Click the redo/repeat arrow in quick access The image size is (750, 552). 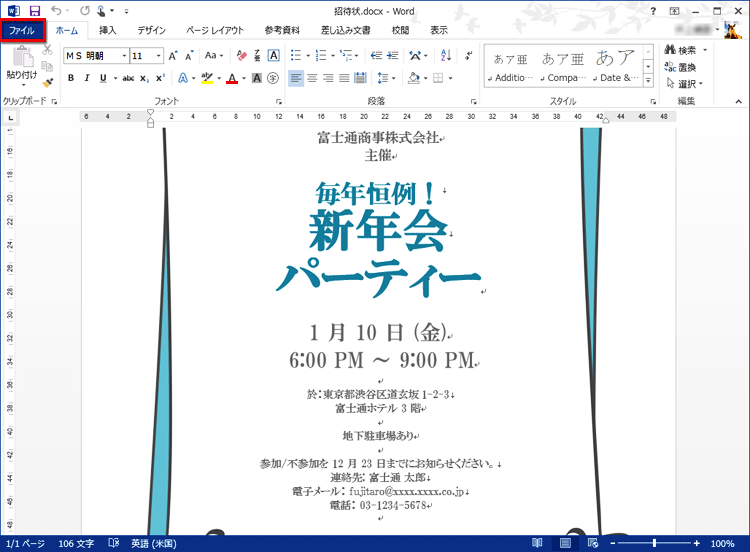pyautogui.click(x=85, y=11)
